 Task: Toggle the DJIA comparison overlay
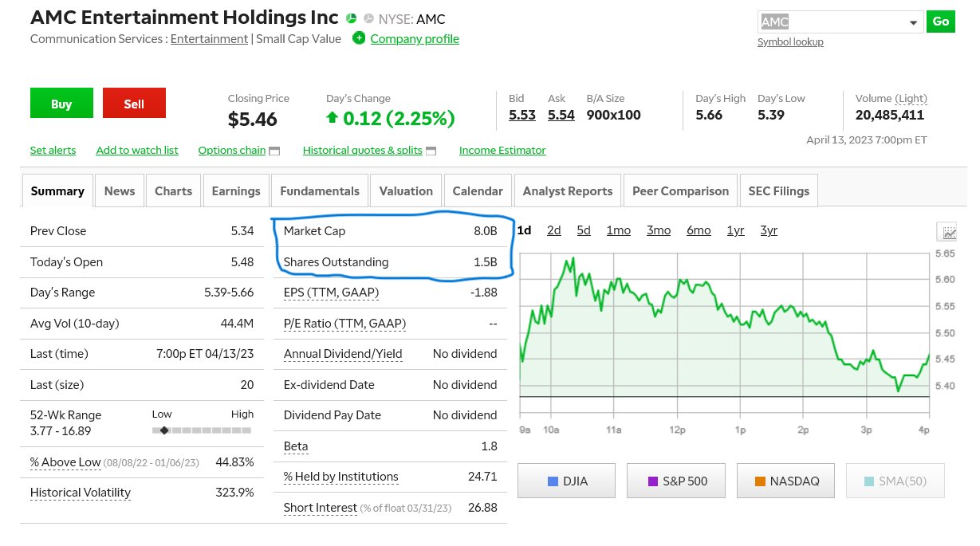566,481
